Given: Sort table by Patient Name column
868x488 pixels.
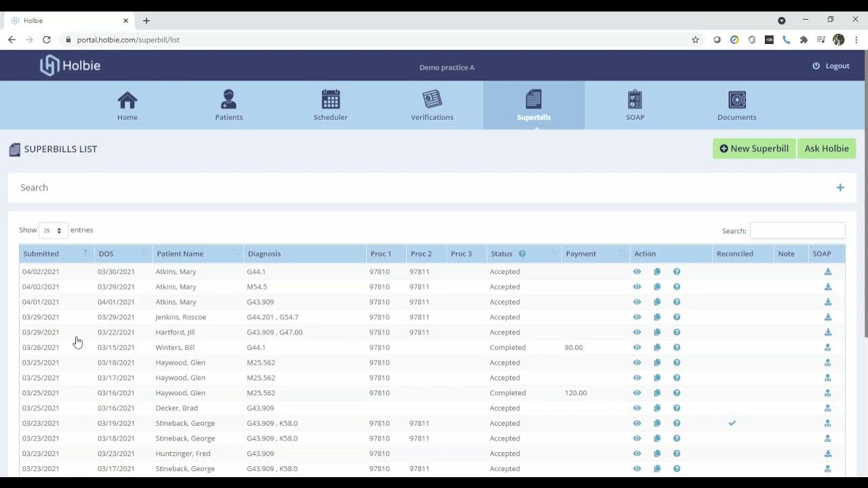Looking at the screenshot, I should click(198, 253).
